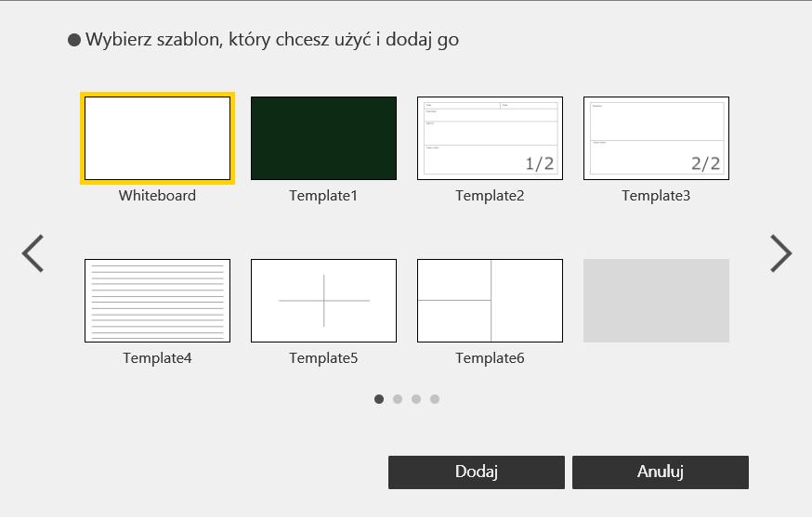Jump to the third page indicator dot
This screenshot has height=517, width=812.
tap(416, 399)
